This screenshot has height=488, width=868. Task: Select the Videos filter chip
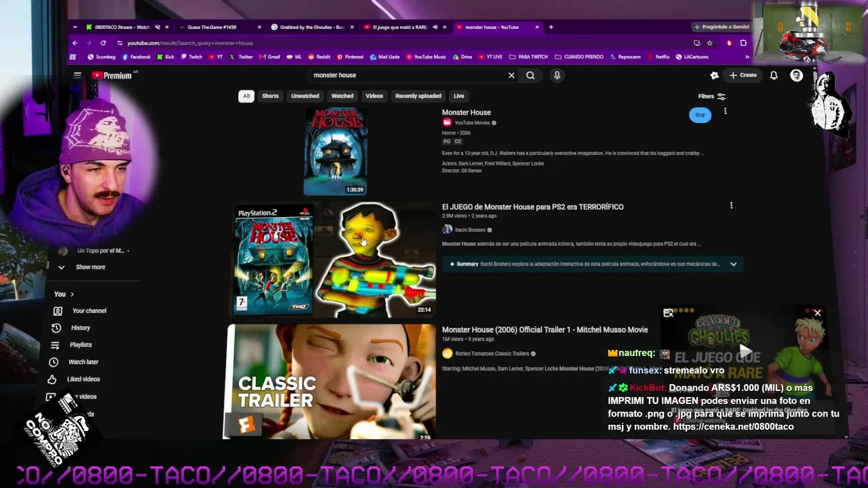tap(374, 96)
